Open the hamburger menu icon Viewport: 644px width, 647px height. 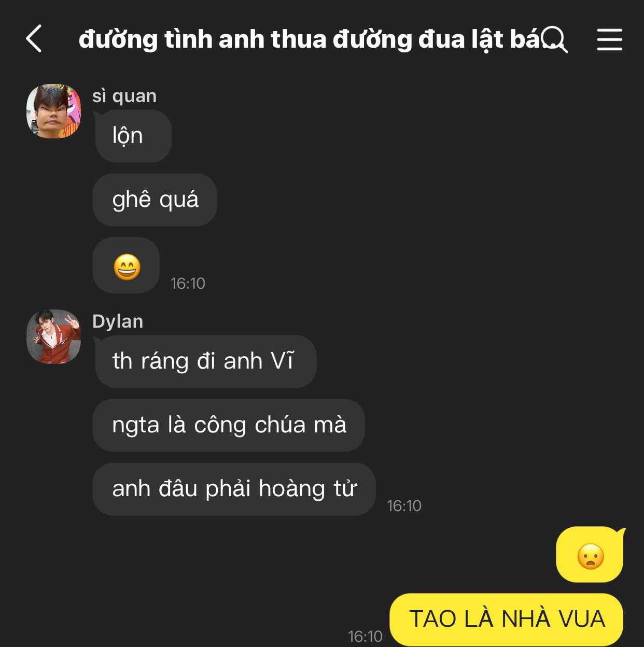(609, 39)
